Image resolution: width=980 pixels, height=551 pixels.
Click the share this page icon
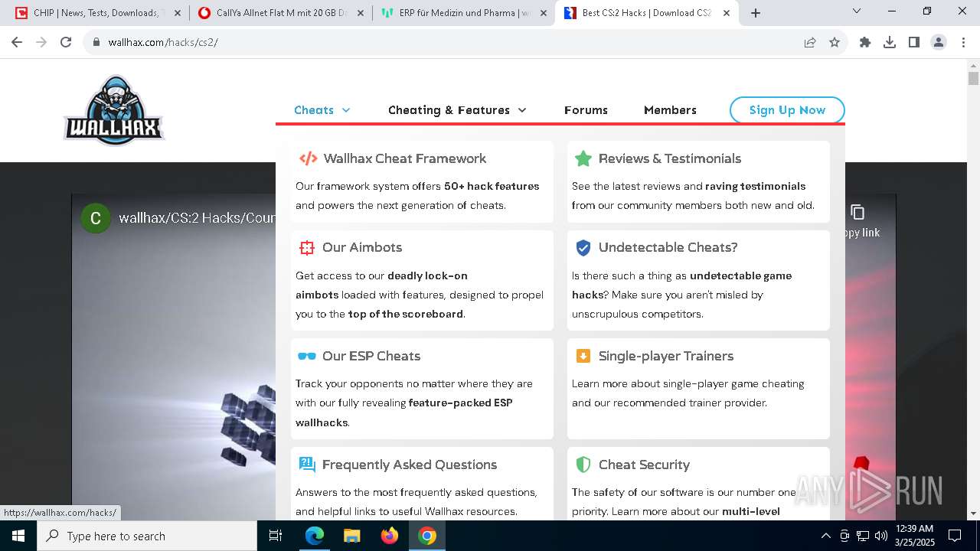coord(810,42)
